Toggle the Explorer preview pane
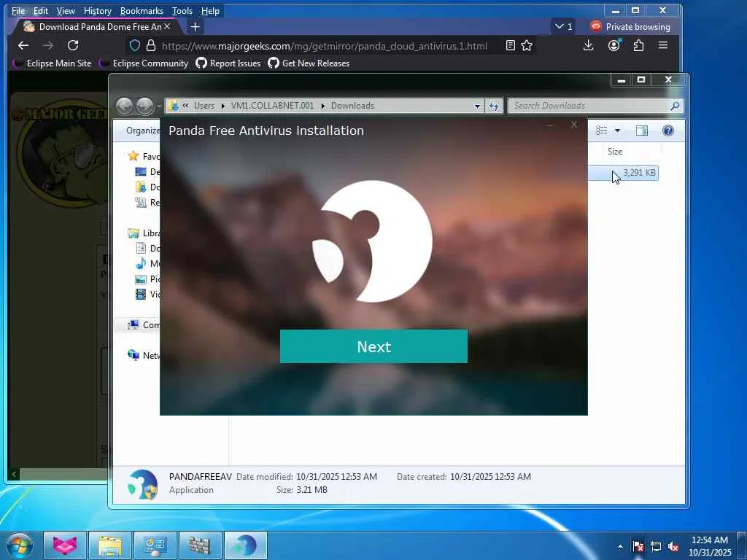This screenshot has height=560, width=747. coord(642,131)
